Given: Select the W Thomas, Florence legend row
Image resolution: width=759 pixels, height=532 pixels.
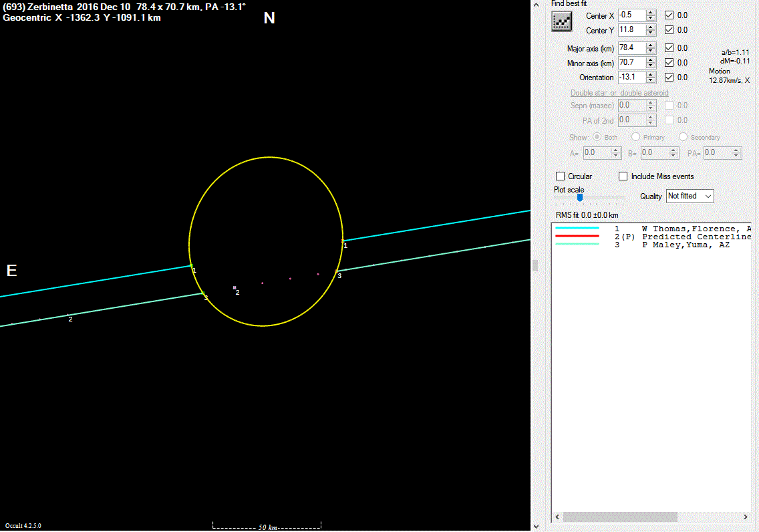Looking at the screenshot, I should pyautogui.click(x=651, y=229).
